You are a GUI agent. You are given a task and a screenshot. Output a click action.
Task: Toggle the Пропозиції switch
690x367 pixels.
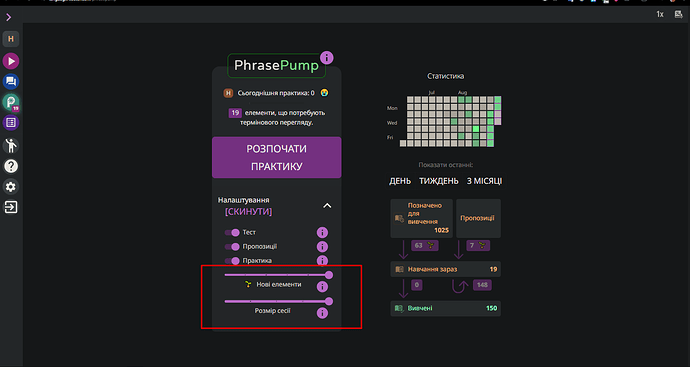click(232, 246)
